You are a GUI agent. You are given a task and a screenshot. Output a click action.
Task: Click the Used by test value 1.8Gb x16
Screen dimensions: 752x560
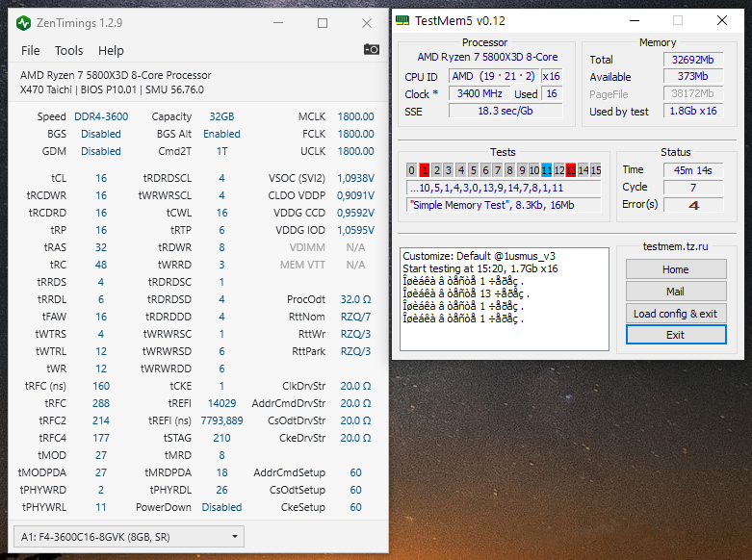[x=693, y=111]
